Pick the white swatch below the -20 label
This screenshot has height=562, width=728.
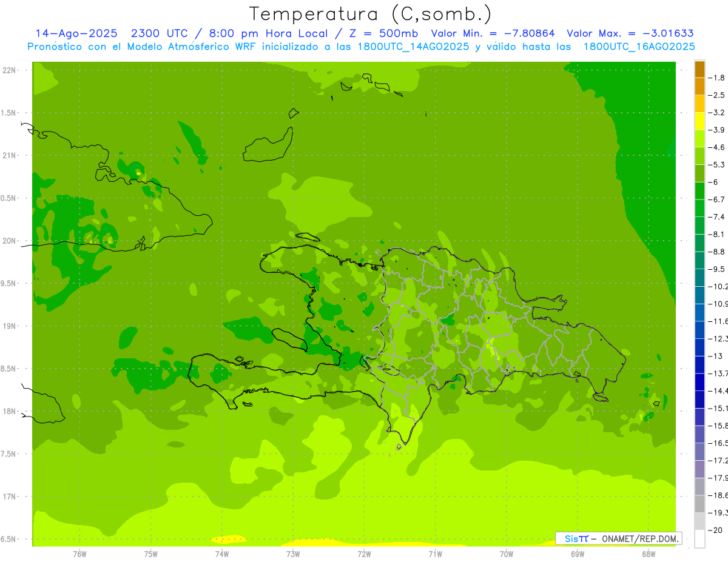pyautogui.click(x=699, y=538)
